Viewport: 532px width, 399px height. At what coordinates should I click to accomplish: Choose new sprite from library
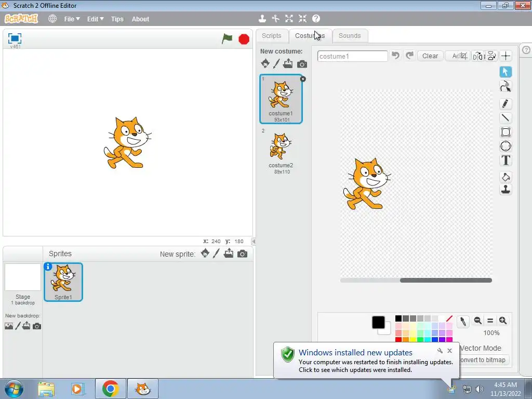click(205, 253)
